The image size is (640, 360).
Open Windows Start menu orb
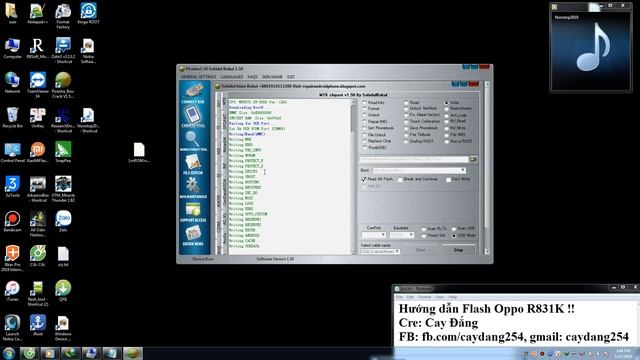click(9, 353)
